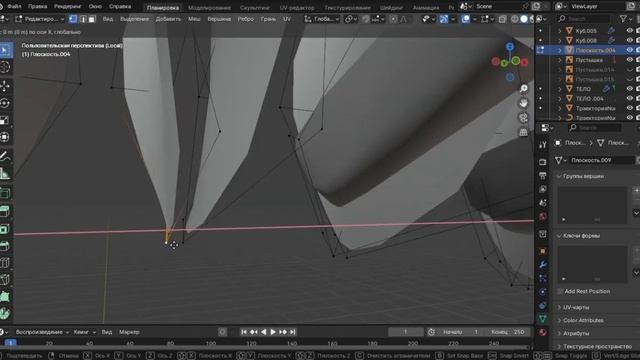Open the Рендеринг menu
The height and width of the screenshot is (360, 640).
point(68,6)
